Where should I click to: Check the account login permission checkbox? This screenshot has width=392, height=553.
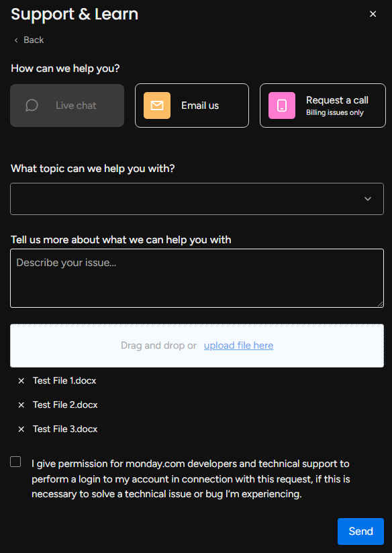click(x=15, y=462)
